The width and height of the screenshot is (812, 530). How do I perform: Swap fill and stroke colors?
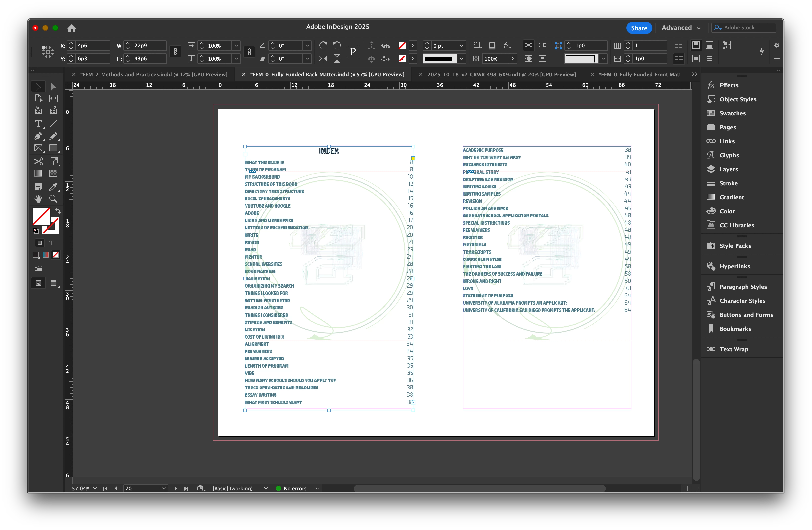(x=58, y=211)
